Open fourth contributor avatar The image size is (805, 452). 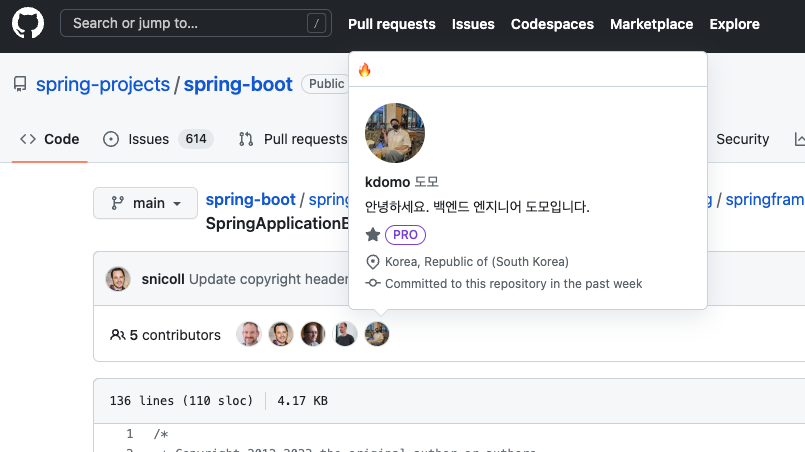coord(345,334)
